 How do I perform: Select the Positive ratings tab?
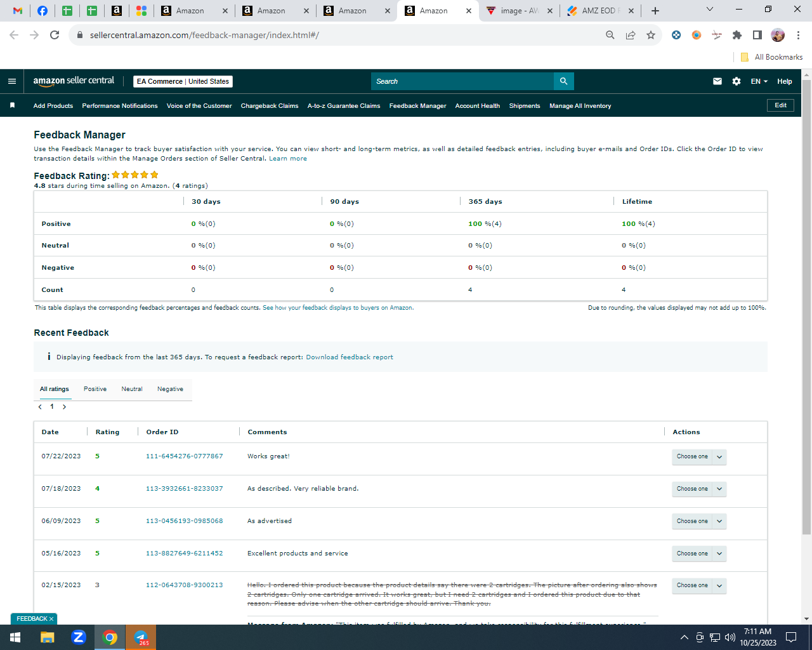(95, 389)
